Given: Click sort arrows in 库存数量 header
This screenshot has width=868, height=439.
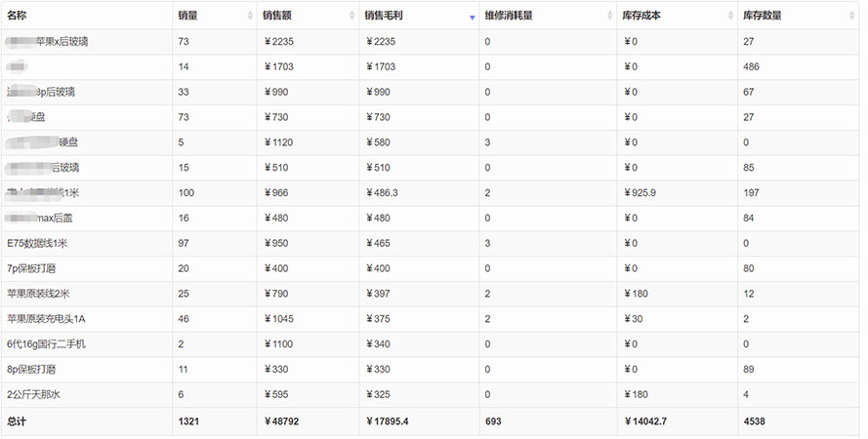Looking at the screenshot, I should pyautogui.click(x=852, y=16).
